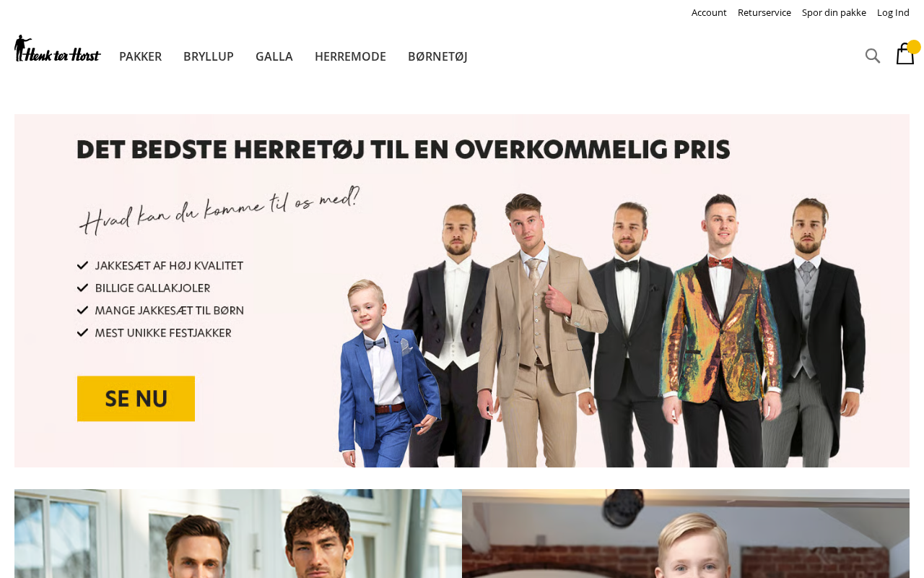
Task: Open the BRYLLUP menu
Action: click(209, 56)
